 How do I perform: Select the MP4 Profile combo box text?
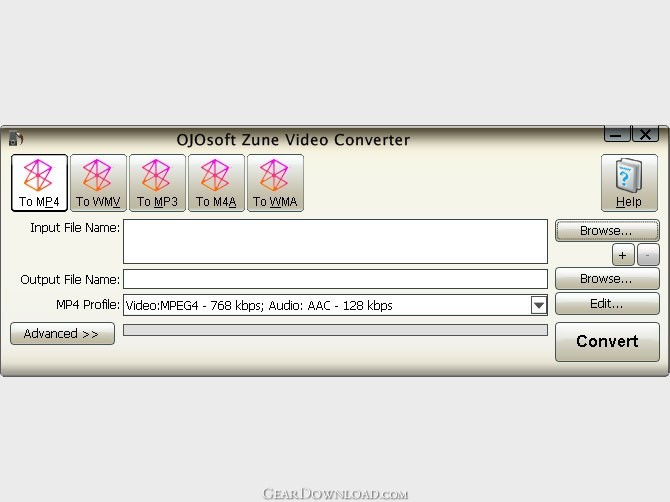(259, 305)
